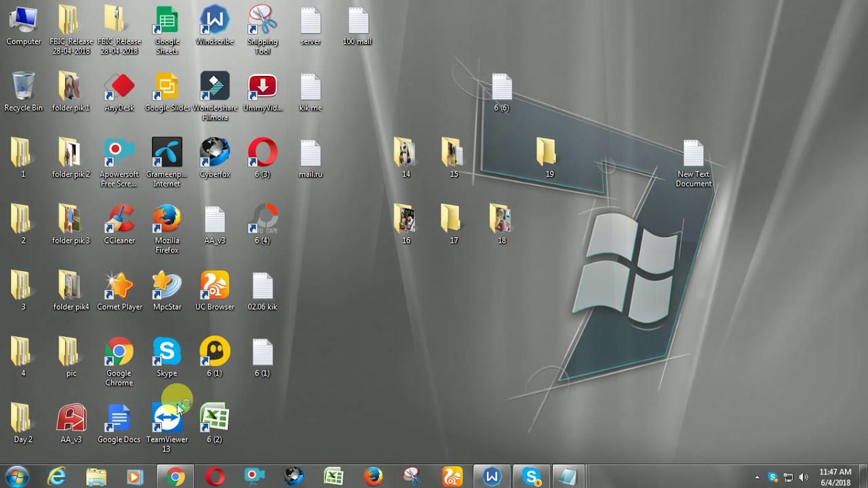This screenshot has width=868, height=488.
Task: Select the folder pik4 folder
Action: [x=71, y=291]
